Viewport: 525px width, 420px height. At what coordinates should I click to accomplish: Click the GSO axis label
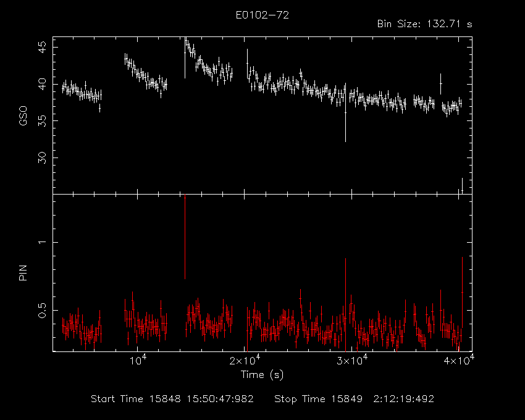(x=23, y=115)
